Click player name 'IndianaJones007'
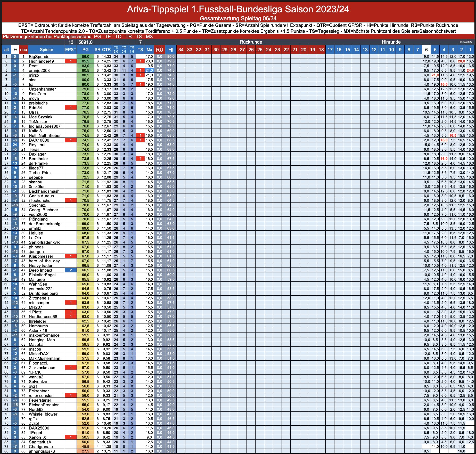 (45, 126)
